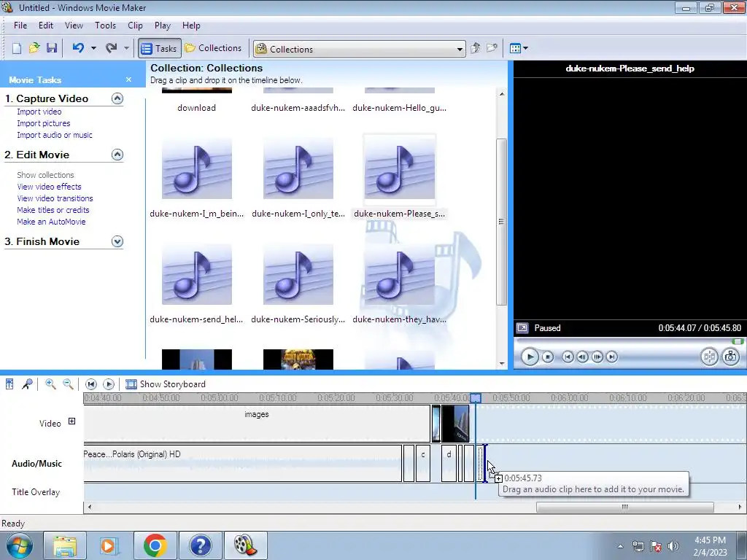Screen dimensions: 747x560
Task: Create a new collection folder
Action: [x=492, y=48]
